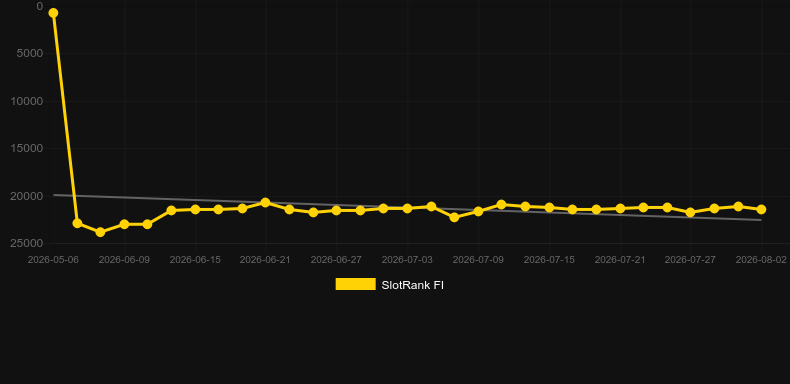Toggle the SlotRank FI legend label
The width and height of the screenshot is (790, 384).
click(413, 285)
